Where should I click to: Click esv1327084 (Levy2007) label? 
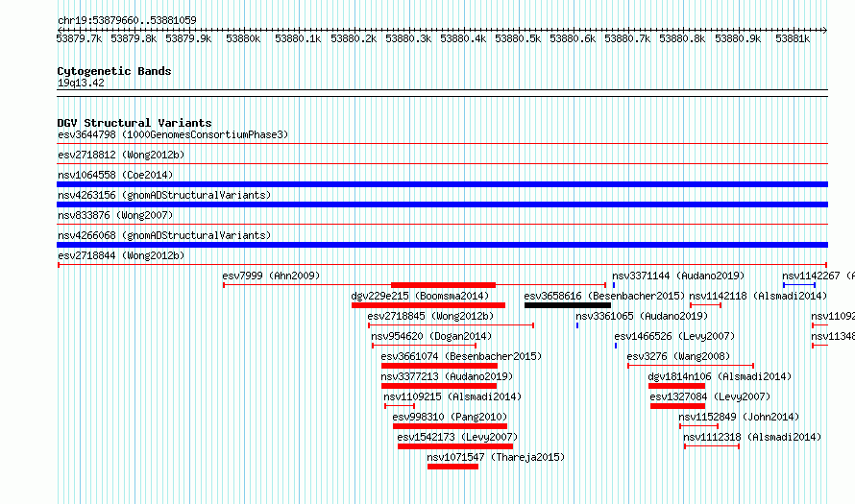coord(710,396)
